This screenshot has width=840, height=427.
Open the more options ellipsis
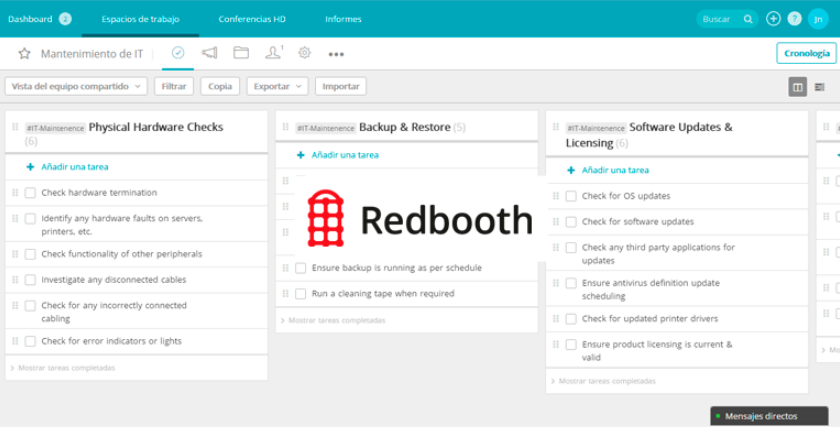pyautogui.click(x=336, y=54)
